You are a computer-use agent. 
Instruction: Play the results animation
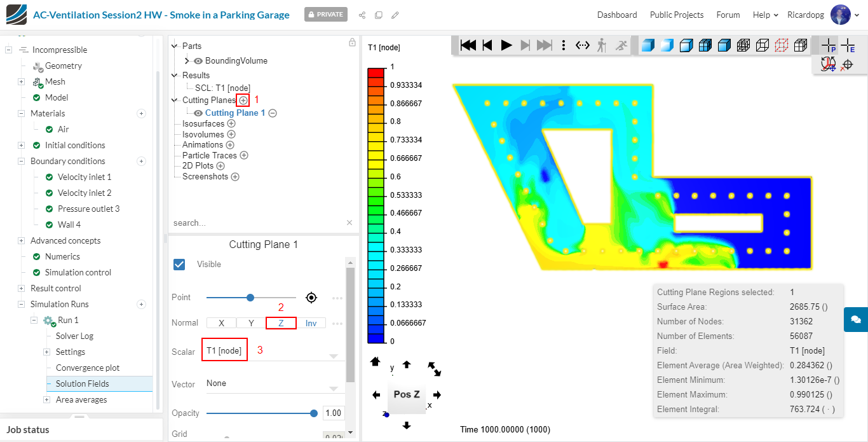click(506, 45)
